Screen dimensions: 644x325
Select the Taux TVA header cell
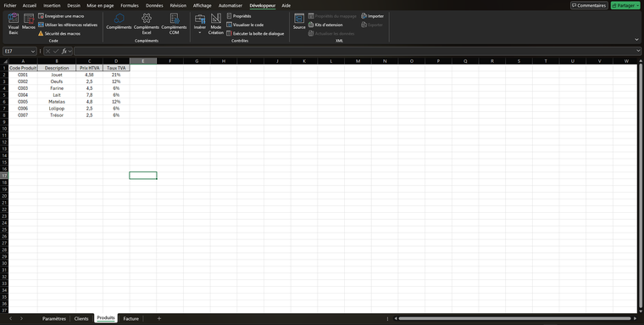(x=116, y=68)
